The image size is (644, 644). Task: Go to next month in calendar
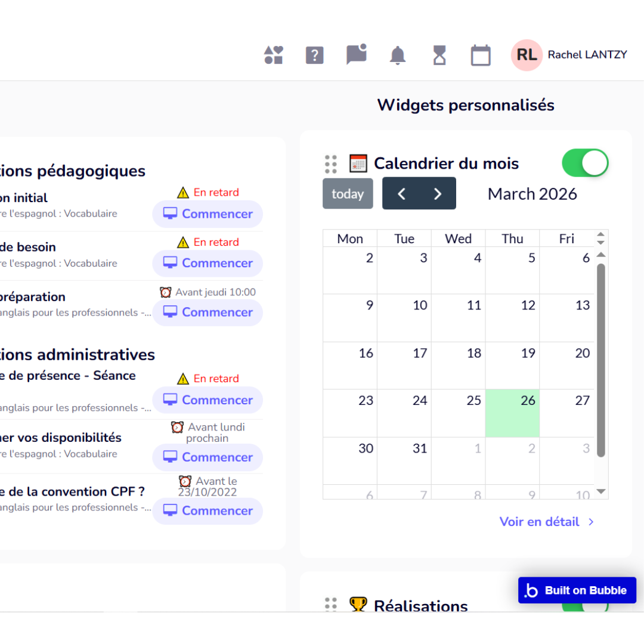[438, 194]
